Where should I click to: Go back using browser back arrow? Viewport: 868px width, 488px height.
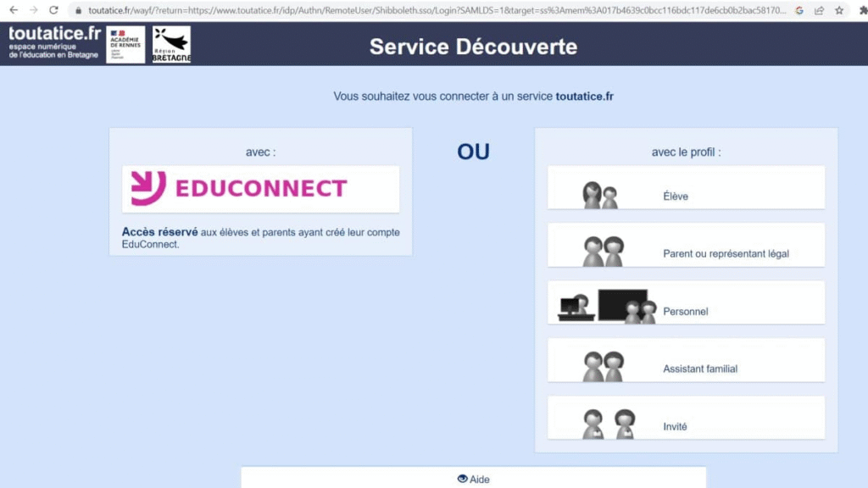click(x=13, y=10)
